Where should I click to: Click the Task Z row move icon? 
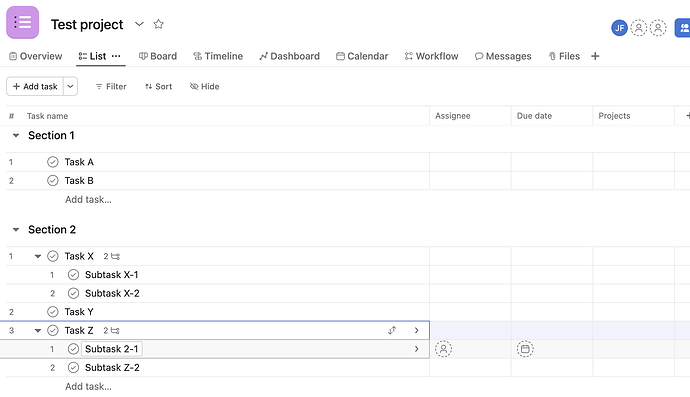click(392, 331)
